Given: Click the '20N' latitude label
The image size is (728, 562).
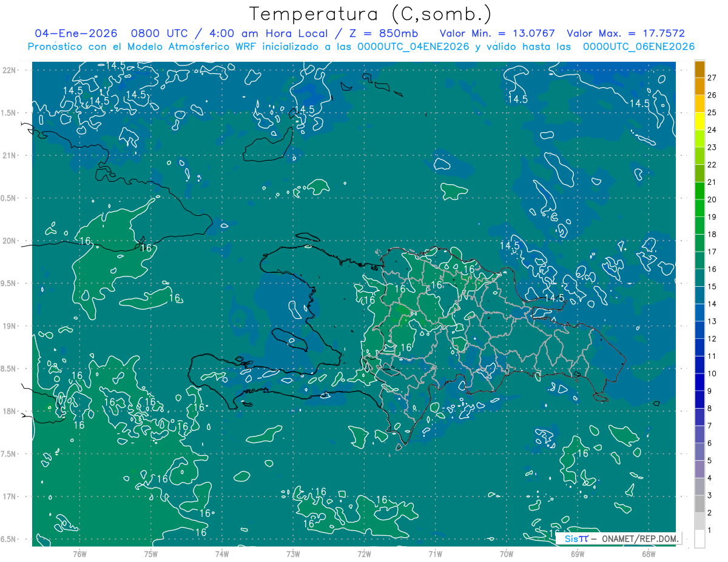Looking at the screenshot, I should [x=10, y=241].
